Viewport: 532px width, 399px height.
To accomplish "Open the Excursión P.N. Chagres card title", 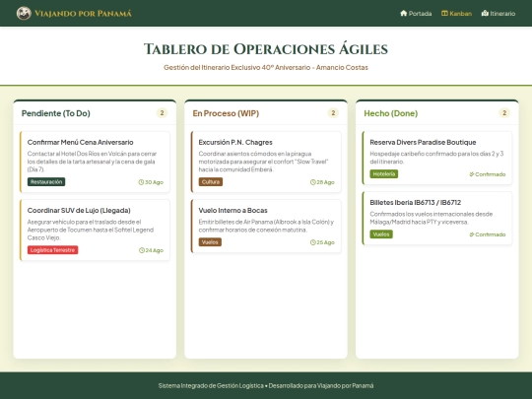I will 235,142.
